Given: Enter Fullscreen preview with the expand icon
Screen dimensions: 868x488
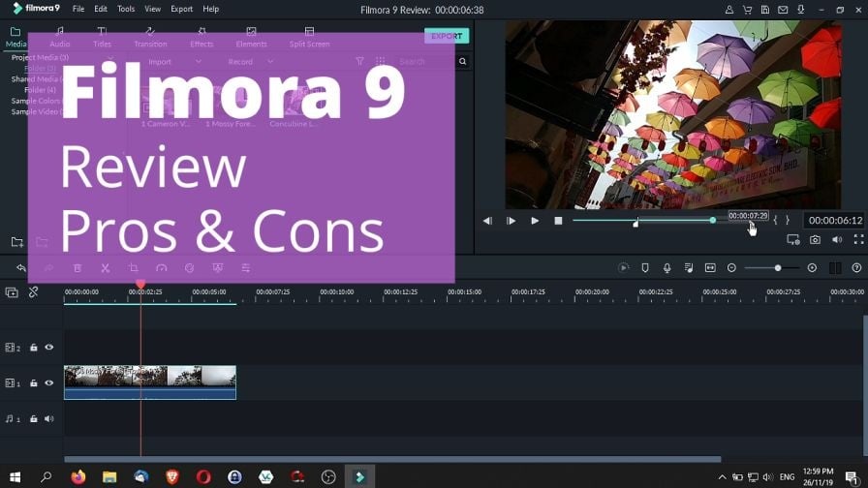Looking at the screenshot, I should [x=858, y=239].
